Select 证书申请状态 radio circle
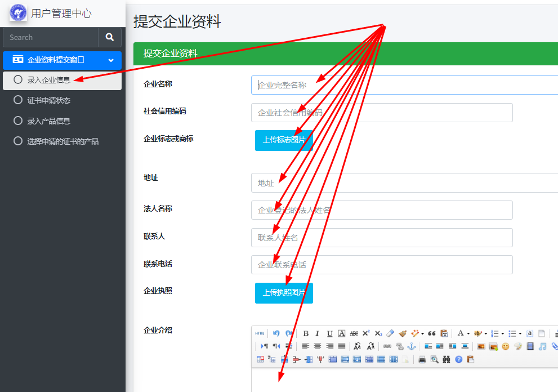The width and height of the screenshot is (558, 392). (18, 100)
